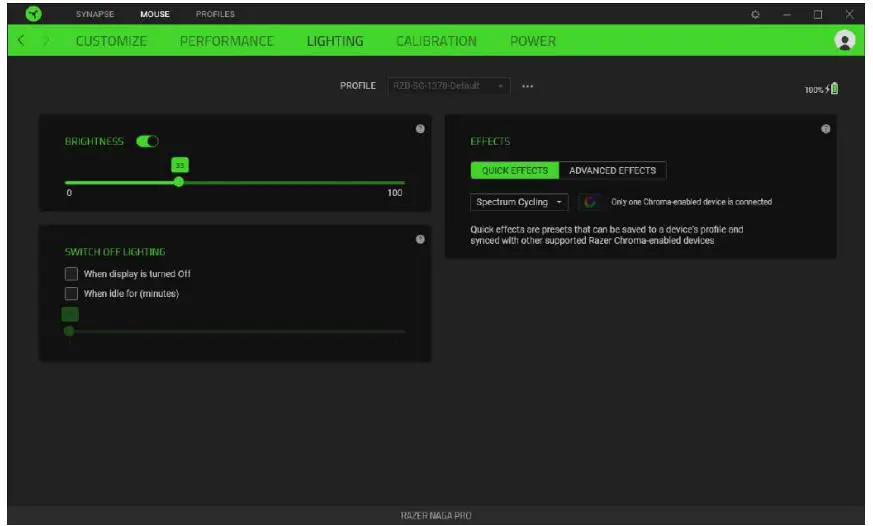Select the Mouse tab

[x=155, y=14]
